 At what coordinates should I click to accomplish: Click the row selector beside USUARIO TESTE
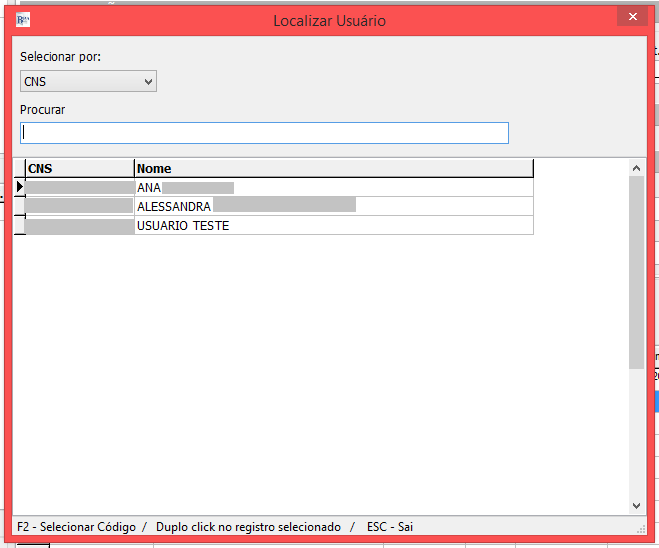(19, 226)
